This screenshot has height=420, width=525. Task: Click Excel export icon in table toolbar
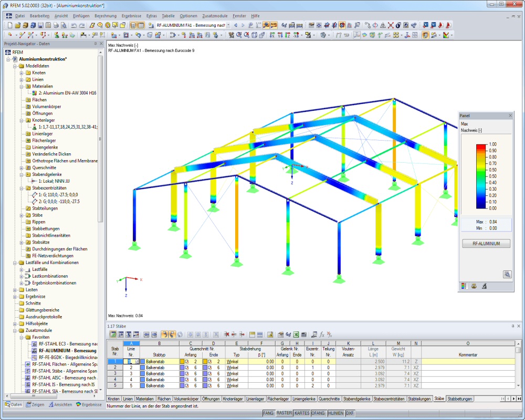296,334
